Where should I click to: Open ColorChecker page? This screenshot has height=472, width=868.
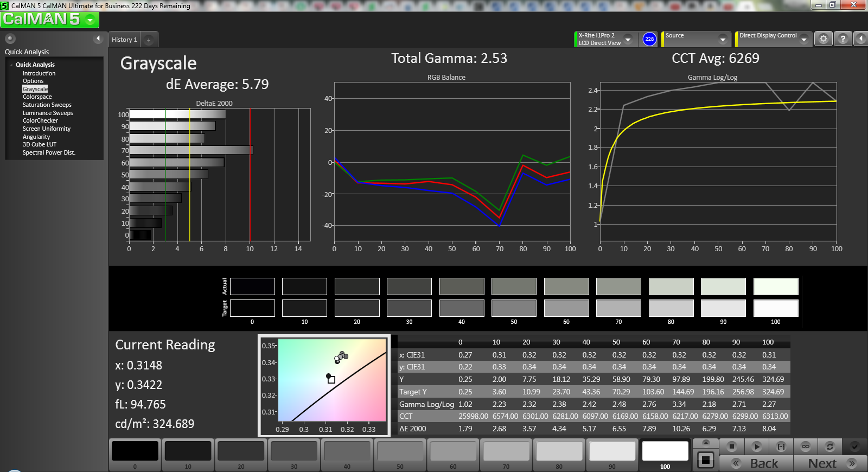coord(40,120)
